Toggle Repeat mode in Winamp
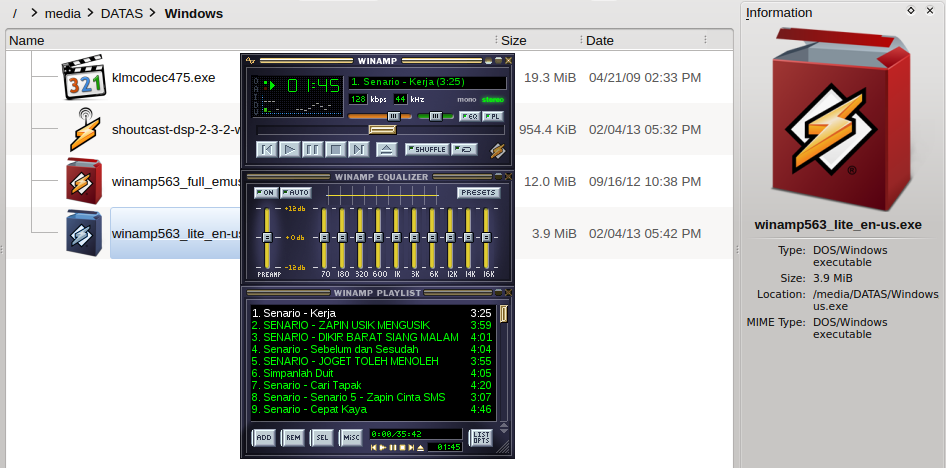 tap(464, 149)
